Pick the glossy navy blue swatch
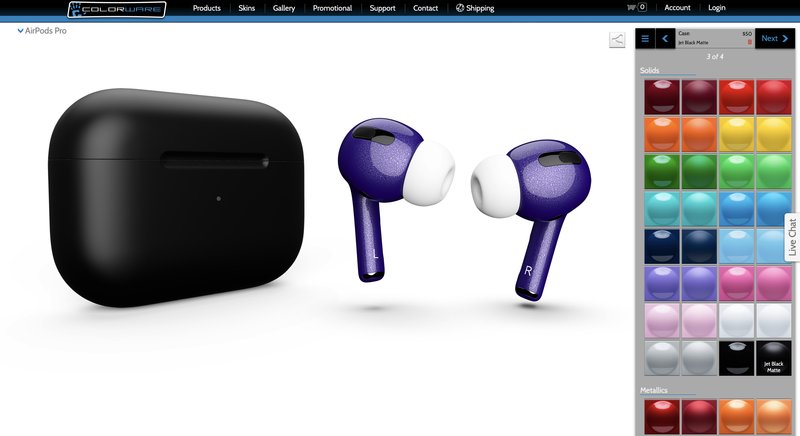Image resolution: width=800 pixels, height=436 pixels. [x=662, y=246]
